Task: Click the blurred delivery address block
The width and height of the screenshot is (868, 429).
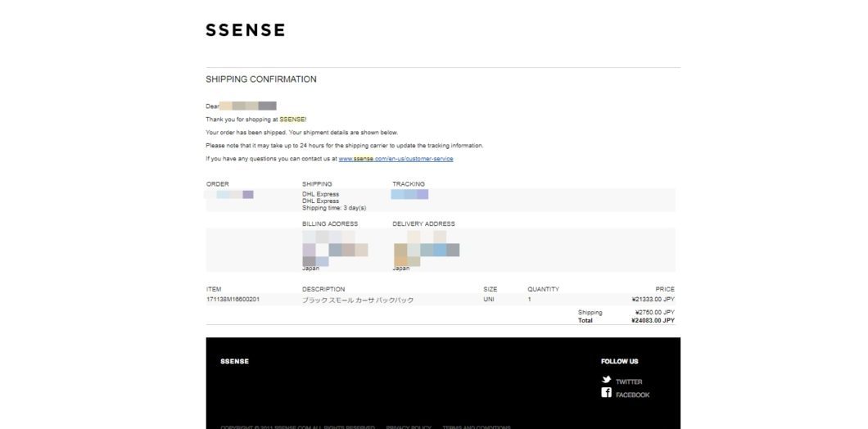Action: pyautogui.click(x=427, y=250)
